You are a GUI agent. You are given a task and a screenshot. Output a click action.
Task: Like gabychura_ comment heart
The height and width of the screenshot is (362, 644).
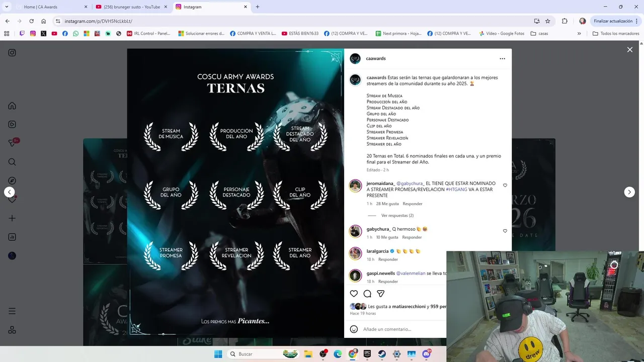pos(505,231)
